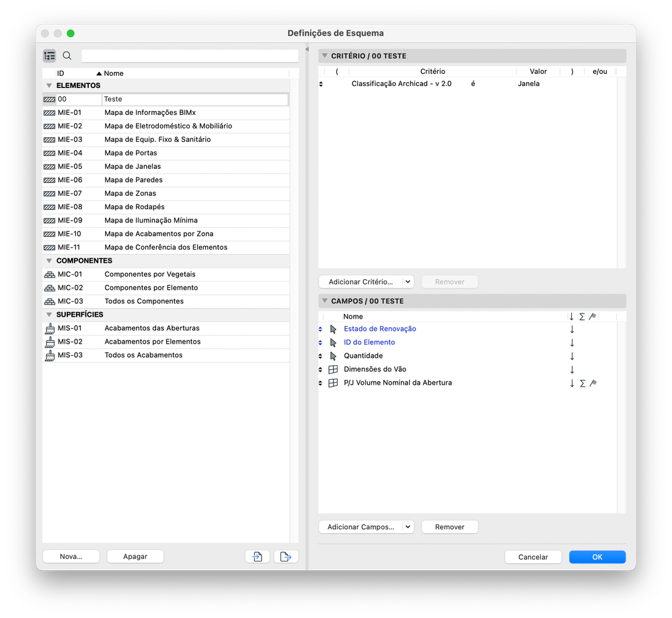Viewport: 672px width, 618px height.
Task: Click the Critério column header
Action: tap(433, 71)
